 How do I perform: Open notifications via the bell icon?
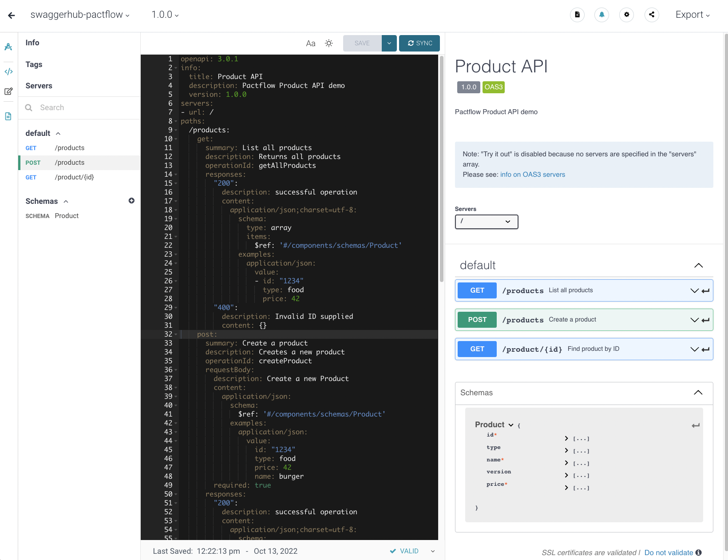pos(601,15)
